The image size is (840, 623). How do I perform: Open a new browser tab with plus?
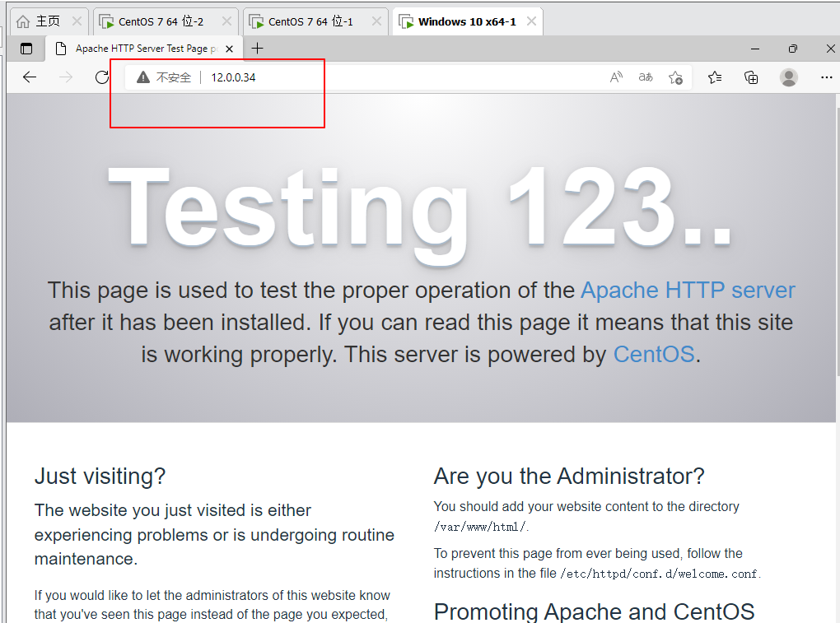point(258,49)
